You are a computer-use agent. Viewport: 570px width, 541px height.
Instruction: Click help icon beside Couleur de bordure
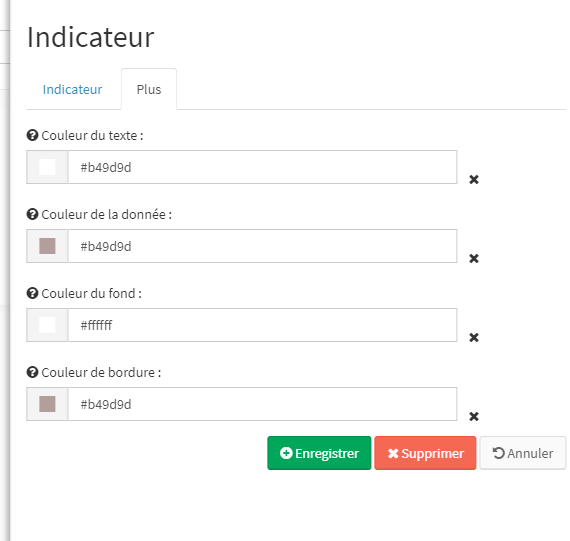tap(32, 372)
